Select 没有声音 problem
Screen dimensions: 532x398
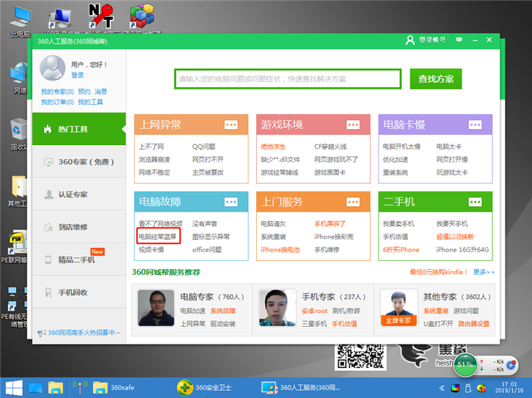[205, 224]
